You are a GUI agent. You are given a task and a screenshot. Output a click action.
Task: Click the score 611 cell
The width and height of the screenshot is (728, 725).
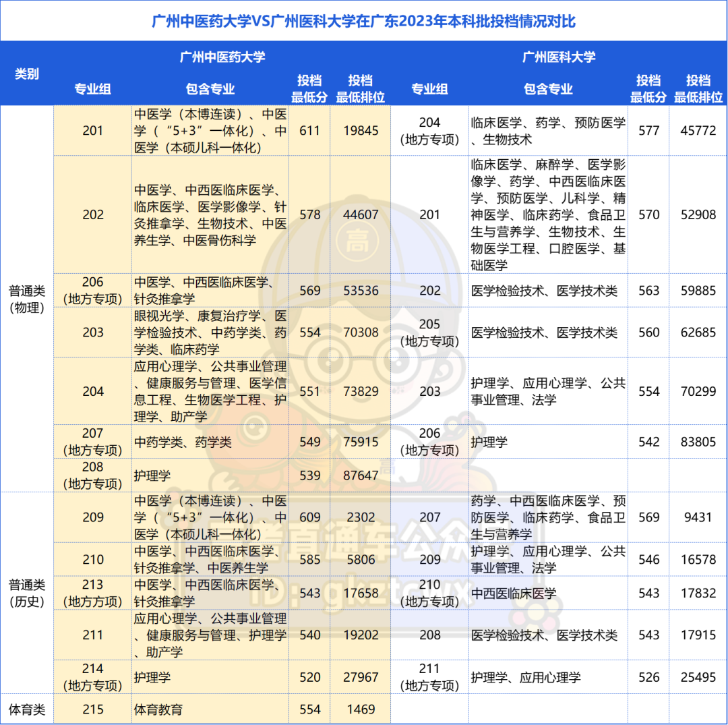pos(309,130)
